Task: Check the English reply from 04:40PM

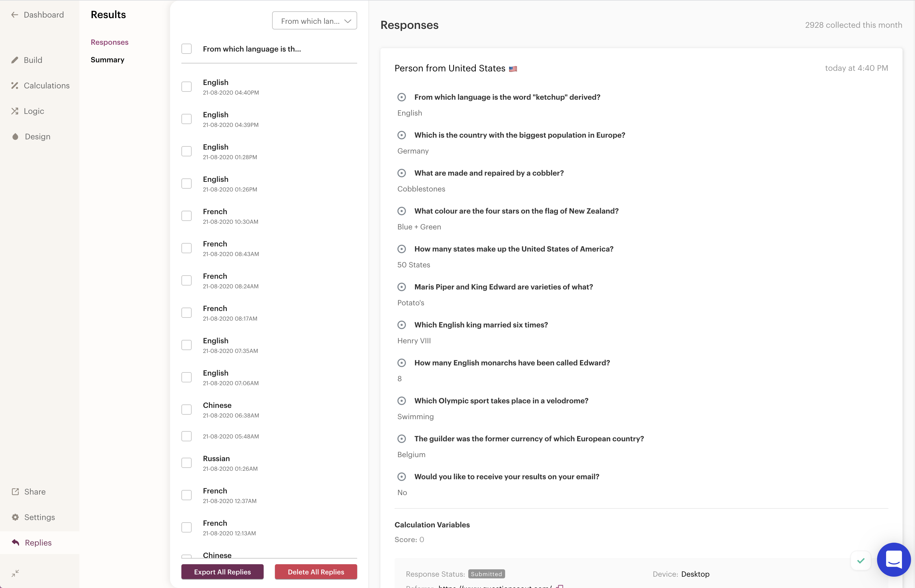Action: (x=187, y=87)
